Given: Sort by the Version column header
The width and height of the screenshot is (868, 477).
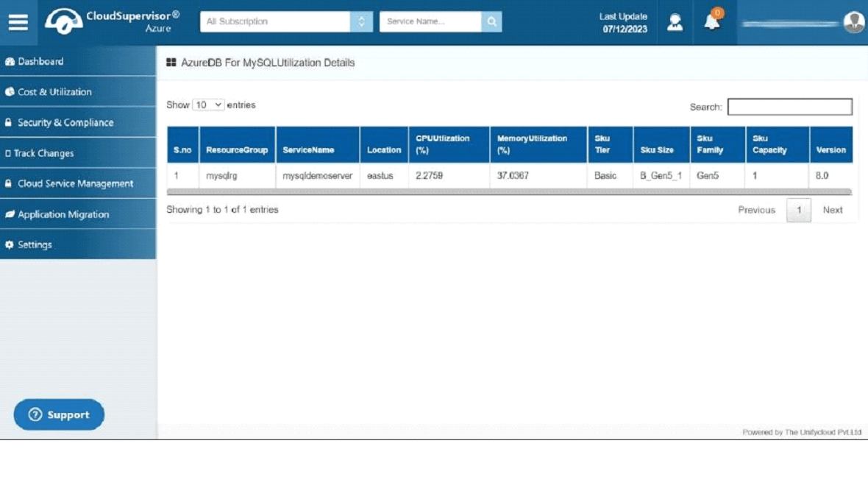Looking at the screenshot, I should pyautogui.click(x=831, y=144).
